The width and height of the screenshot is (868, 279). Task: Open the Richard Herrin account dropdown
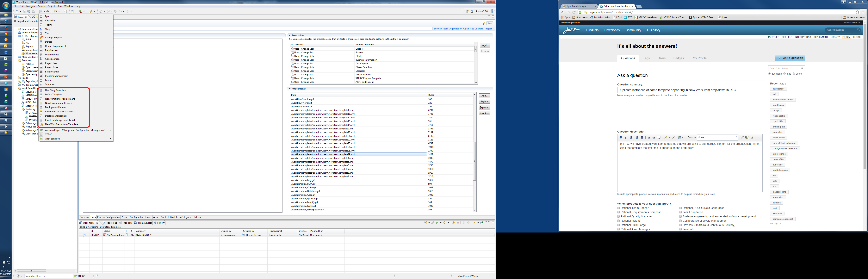tap(852, 23)
